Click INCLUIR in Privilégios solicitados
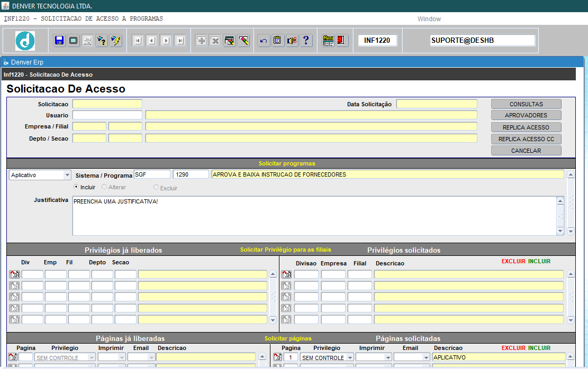The width and height of the screenshot is (588, 369). pos(539,261)
